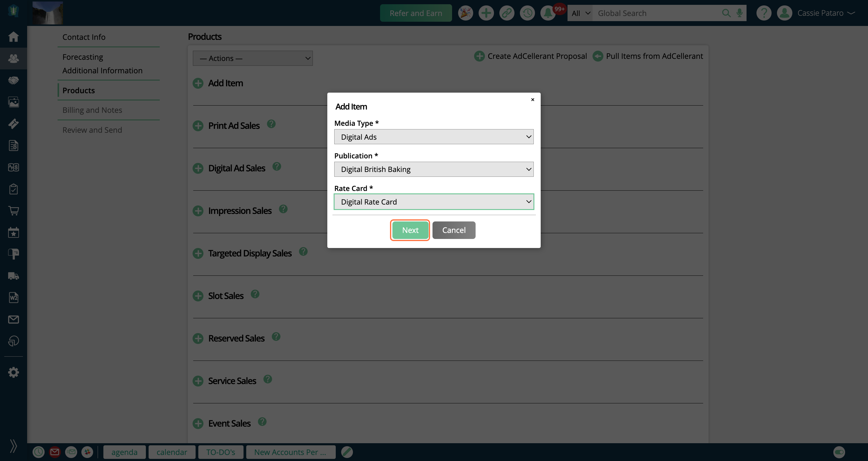The height and width of the screenshot is (461, 868).
Task: Open the recent history clock icon in header
Action: (527, 13)
